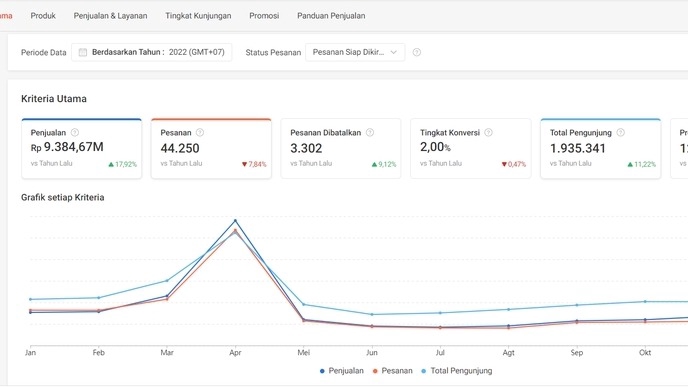
Task: Open the Berdasarkan Tahun 2022 date picker
Action: pos(151,52)
